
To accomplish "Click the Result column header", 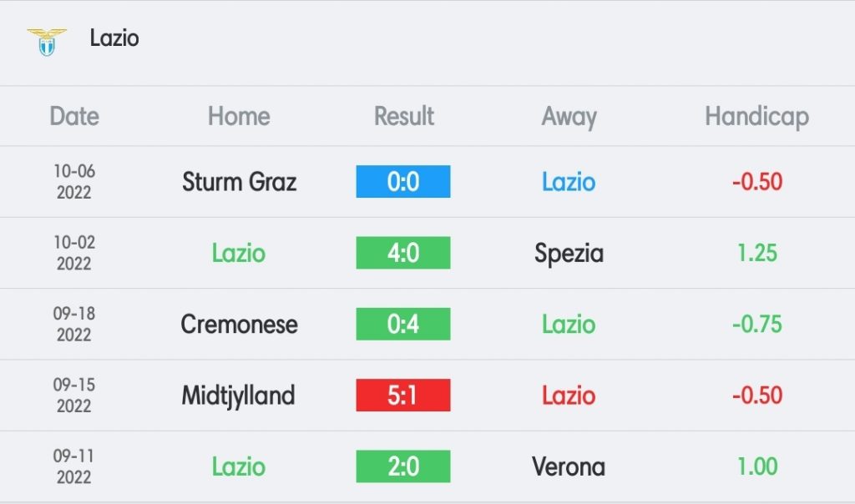I will point(404,116).
